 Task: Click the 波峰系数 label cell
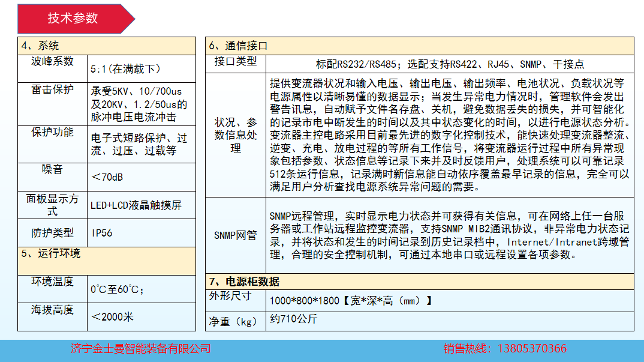coord(53,61)
